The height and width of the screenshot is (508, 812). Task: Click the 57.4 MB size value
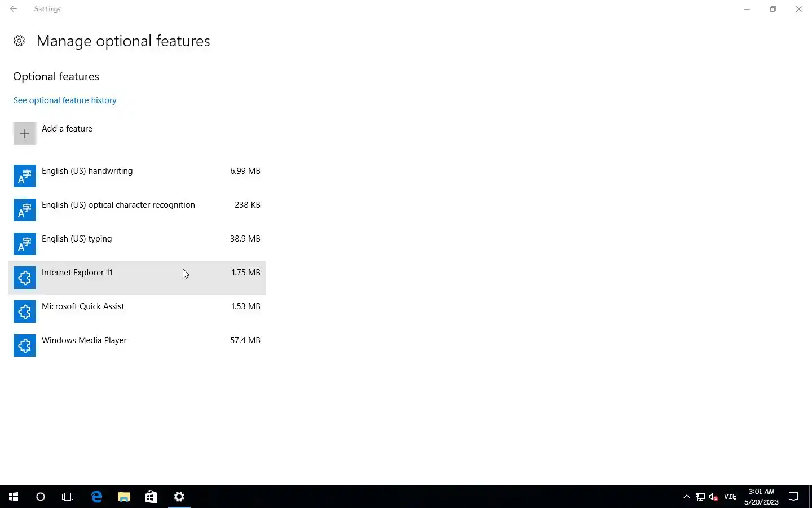click(x=245, y=340)
